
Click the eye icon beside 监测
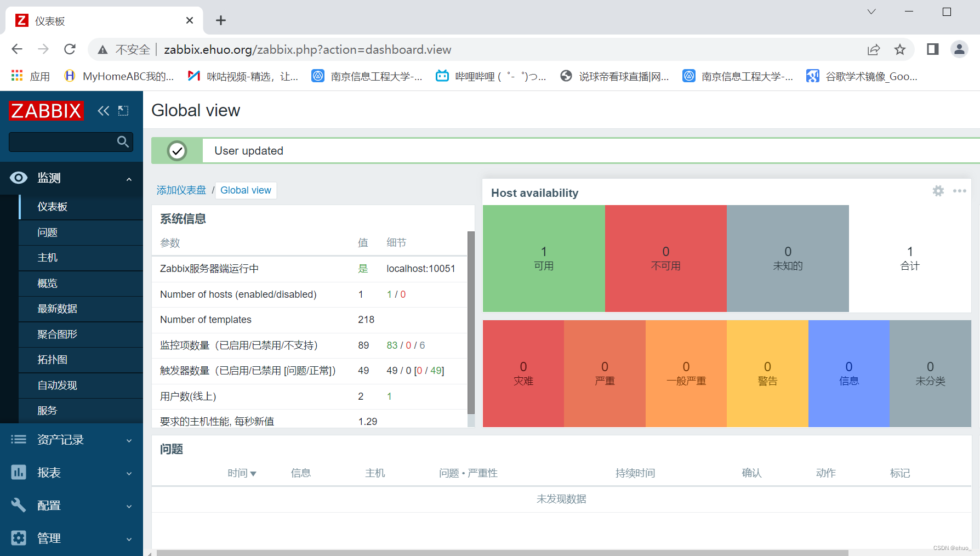point(19,178)
